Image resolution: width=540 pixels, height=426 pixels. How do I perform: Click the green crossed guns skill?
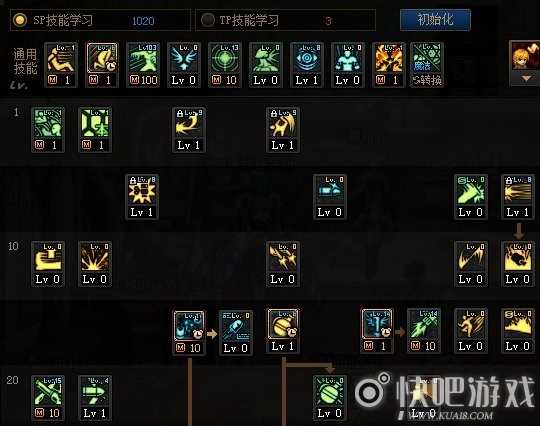48,398
